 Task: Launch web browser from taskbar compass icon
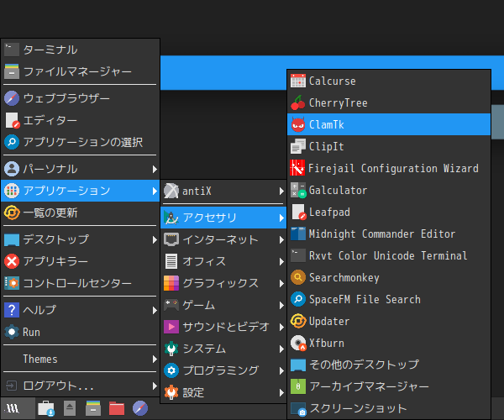[140, 408]
